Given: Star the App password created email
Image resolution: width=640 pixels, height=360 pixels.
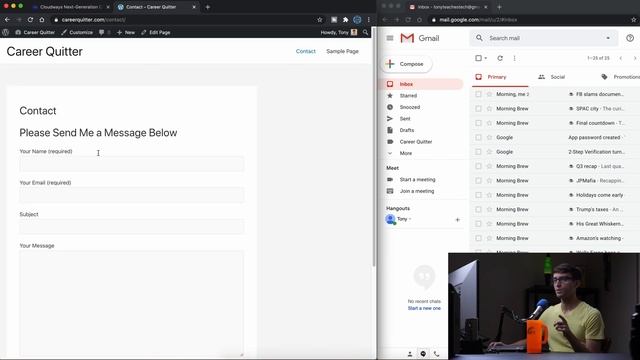Looking at the screenshot, I should coord(489,138).
